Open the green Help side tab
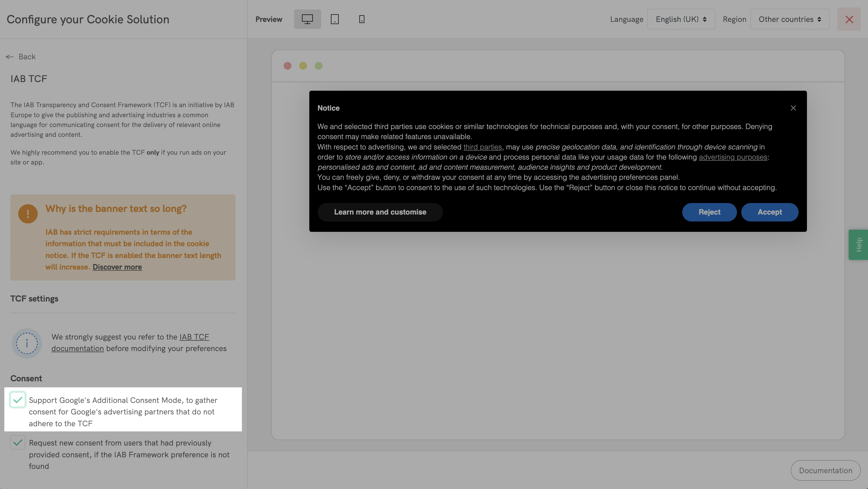The image size is (868, 489). [858, 245]
